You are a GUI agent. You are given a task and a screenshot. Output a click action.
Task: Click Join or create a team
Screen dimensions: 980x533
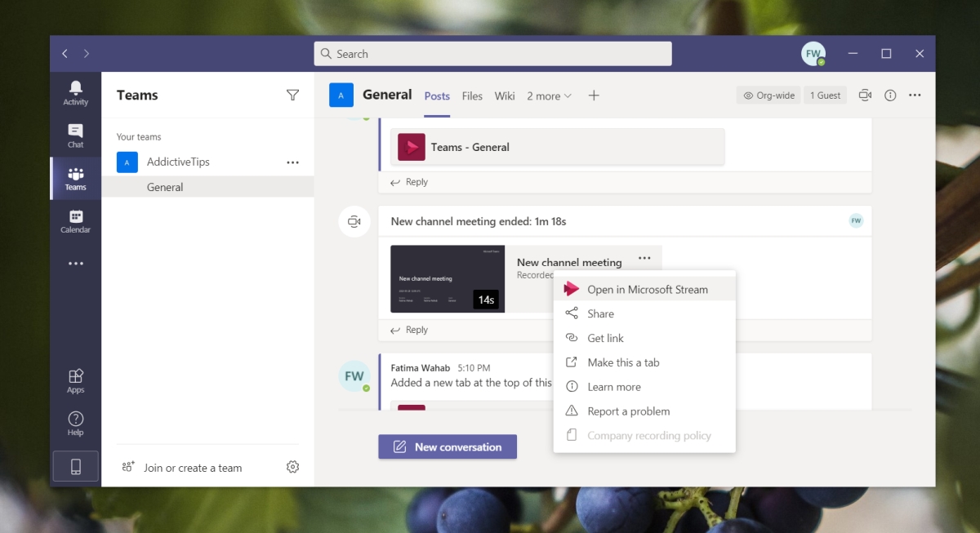182,468
